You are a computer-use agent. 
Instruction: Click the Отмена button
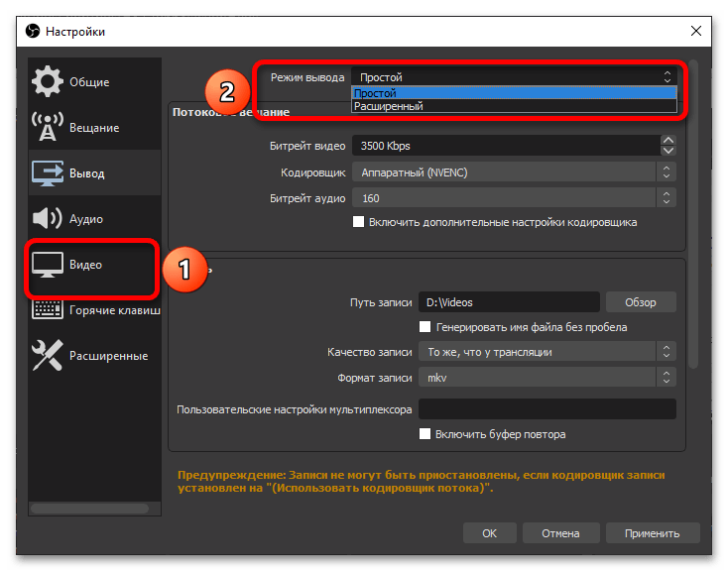click(x=560, y=533)
